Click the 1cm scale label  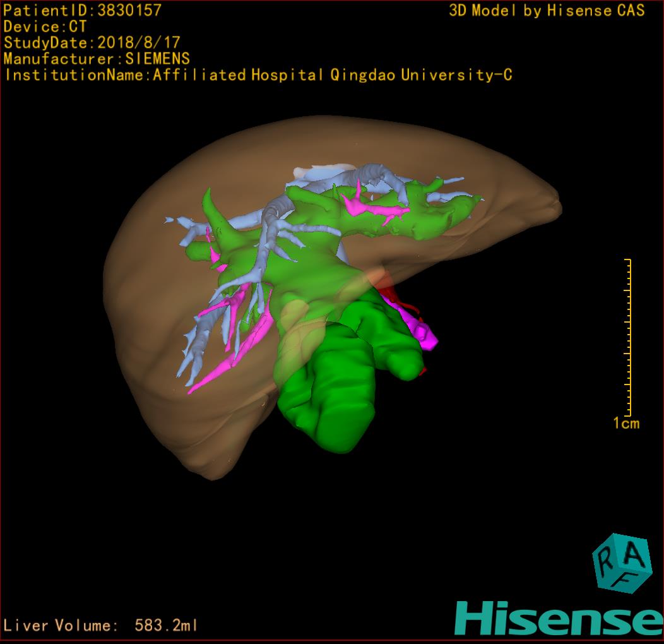click(x=626, y=423)
